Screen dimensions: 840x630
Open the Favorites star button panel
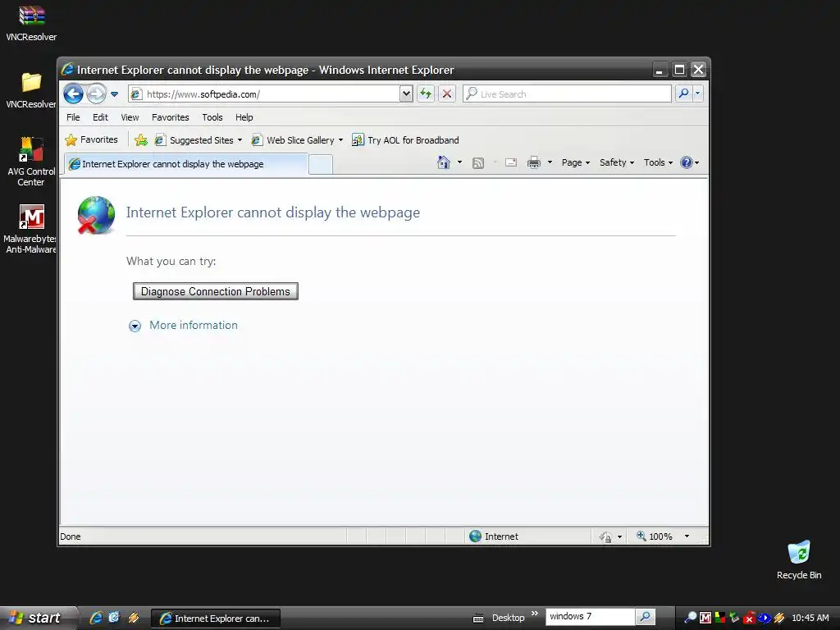tap(91, 139)
